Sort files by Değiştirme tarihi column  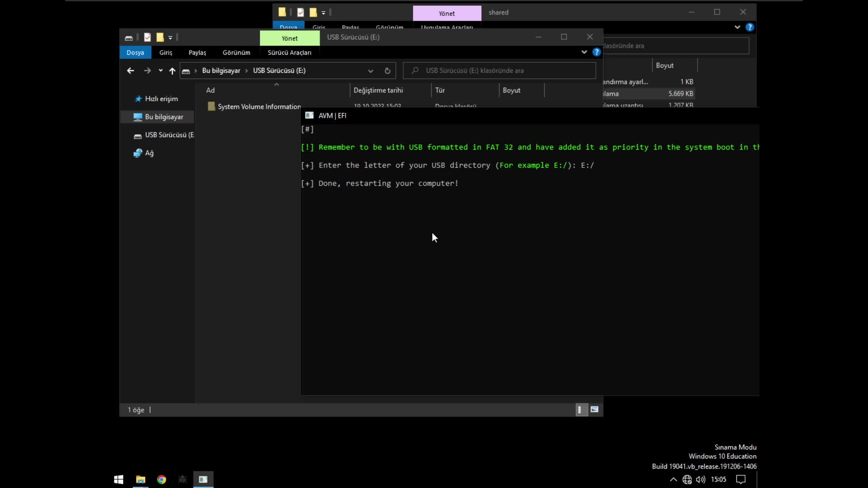tap(378, 90)
